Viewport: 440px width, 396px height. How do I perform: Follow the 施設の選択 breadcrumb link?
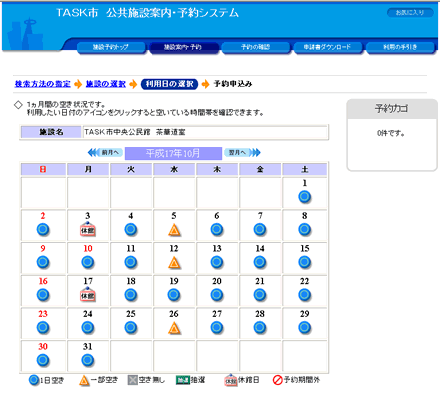point(106,84)
